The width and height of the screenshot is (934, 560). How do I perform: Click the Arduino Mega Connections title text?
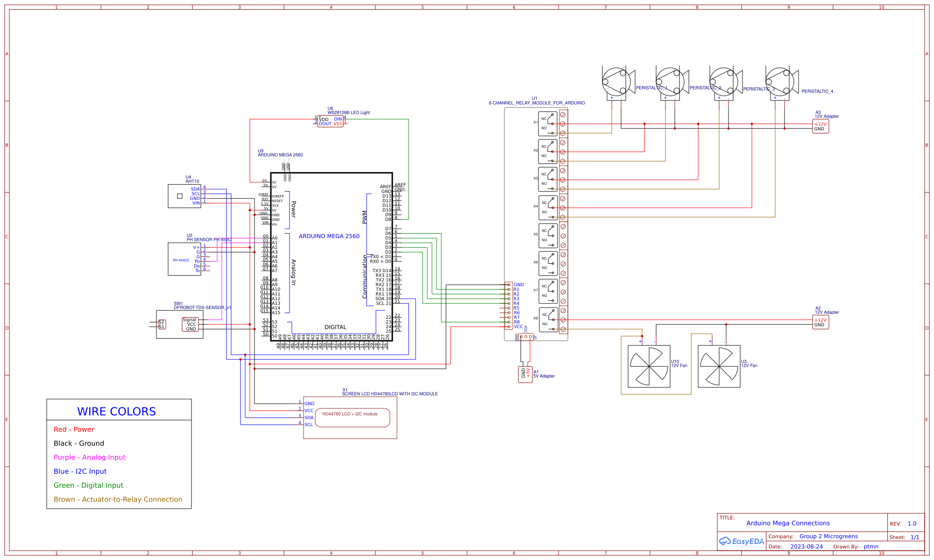click(788, 523)
